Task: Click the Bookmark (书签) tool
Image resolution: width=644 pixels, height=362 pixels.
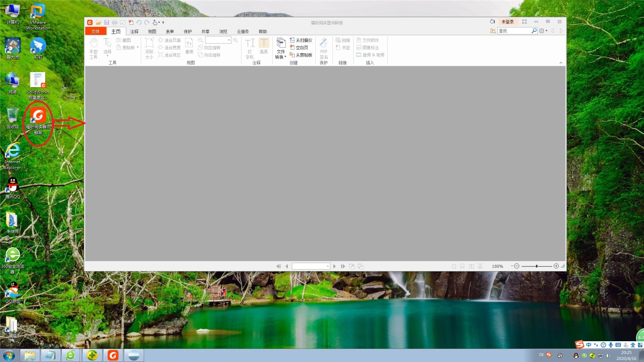Action: click(x=343, y=48)
